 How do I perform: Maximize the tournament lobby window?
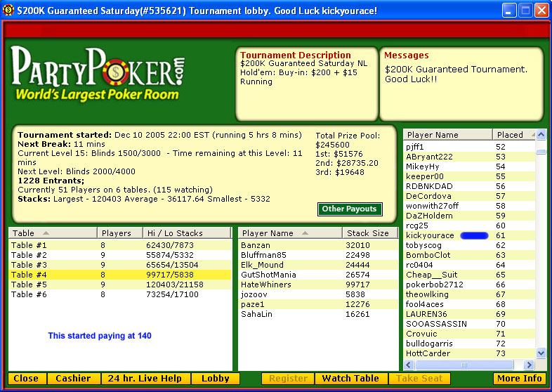pyautogui.click(x=525, y=11)
